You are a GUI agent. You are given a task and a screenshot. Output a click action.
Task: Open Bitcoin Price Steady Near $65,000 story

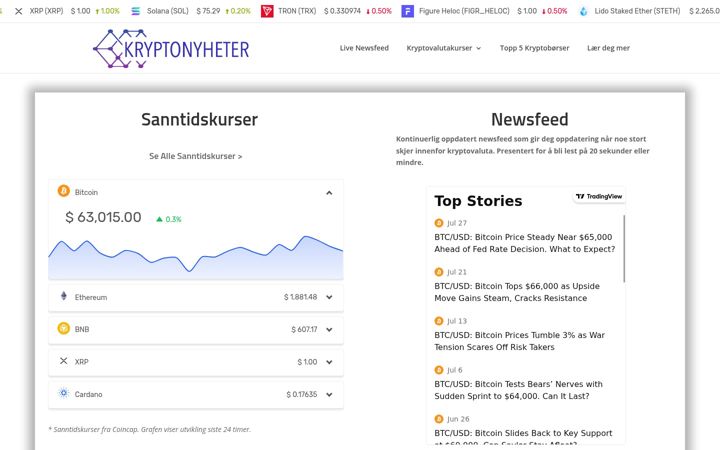pyautogui.click(x=524, y=243)
